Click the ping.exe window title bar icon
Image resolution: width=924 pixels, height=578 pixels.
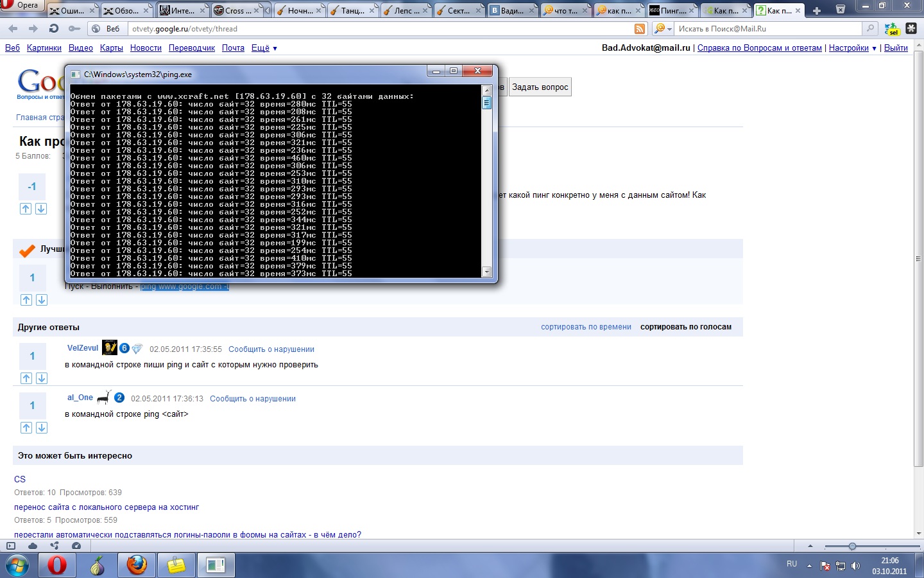tap(75, 74)
